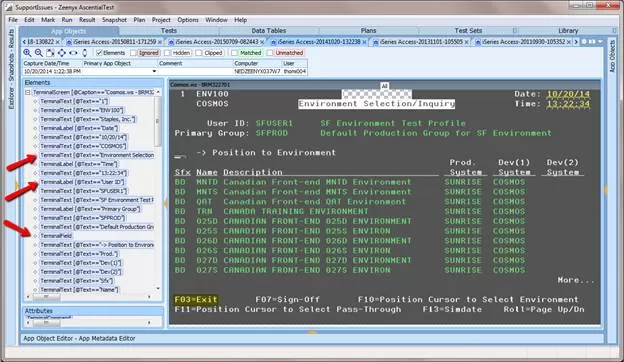Click the vertical scrollbar thumb in Elements tree
Viewport: 624px width, 362px height.
click(158, 121)
